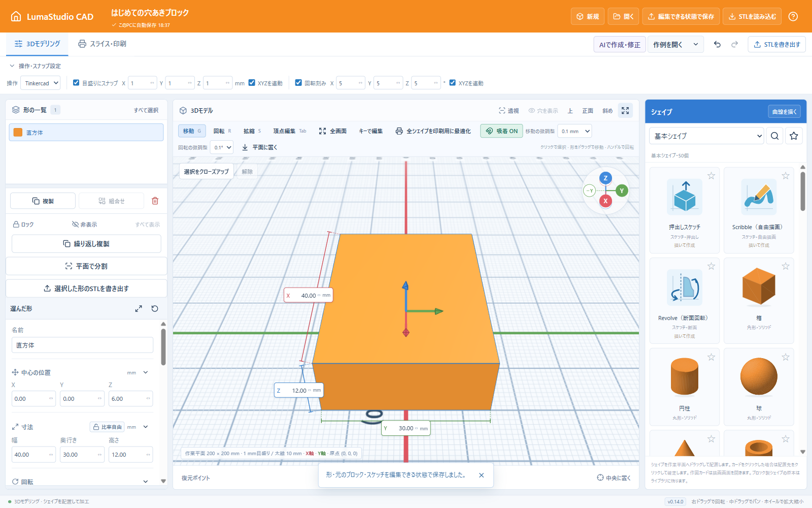Collapse the 中心の位置 section chevron
Viewport: 812px width, 508px height.
(x=146, y=372)
